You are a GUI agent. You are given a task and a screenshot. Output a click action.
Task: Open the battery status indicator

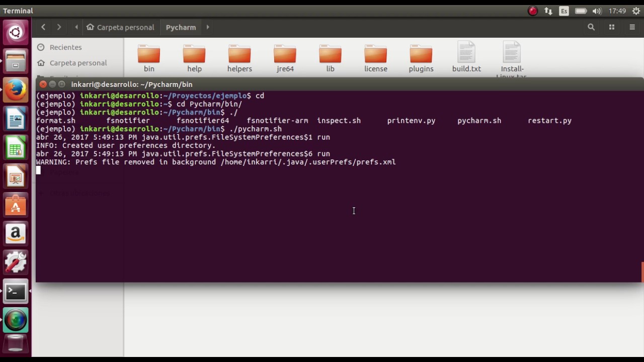coord(581,11)
